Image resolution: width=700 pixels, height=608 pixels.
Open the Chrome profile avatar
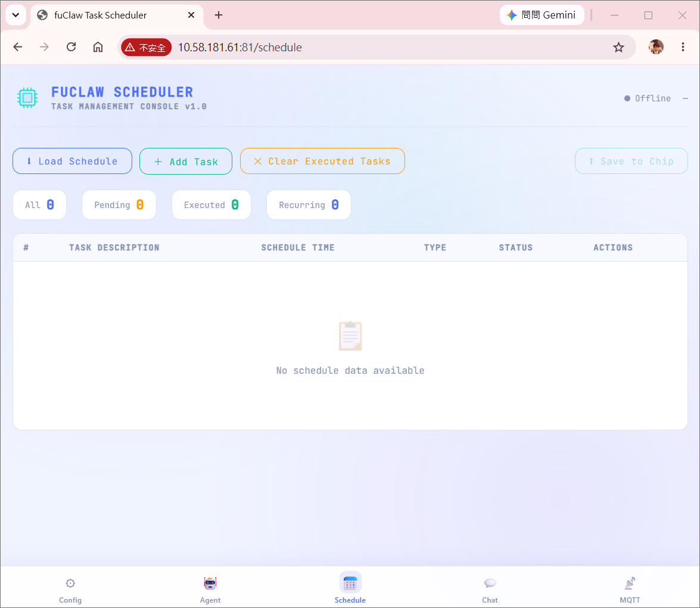click(x=656, y=47)
